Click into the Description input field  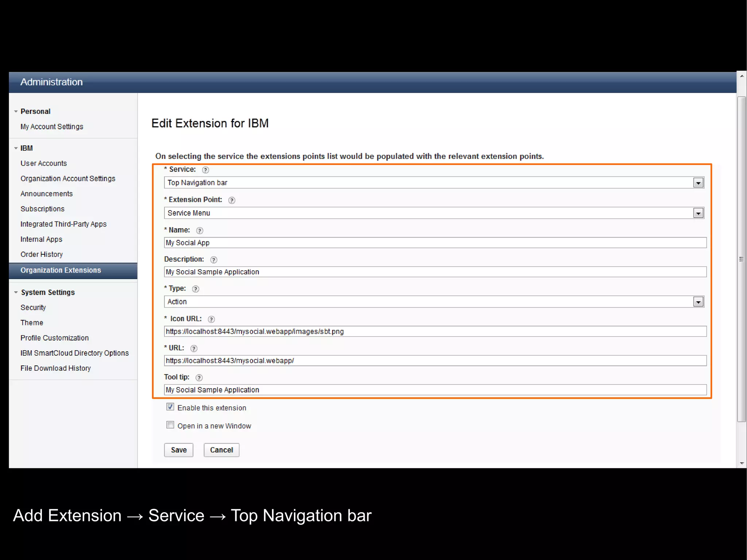[x=435, y=272]
